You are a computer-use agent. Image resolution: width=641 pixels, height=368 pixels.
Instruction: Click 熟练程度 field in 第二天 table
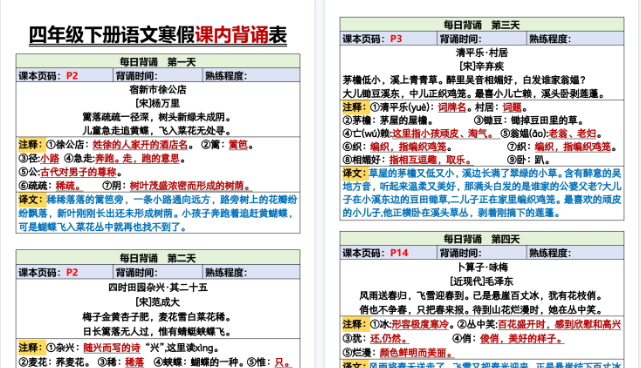(x=251, y=272)
